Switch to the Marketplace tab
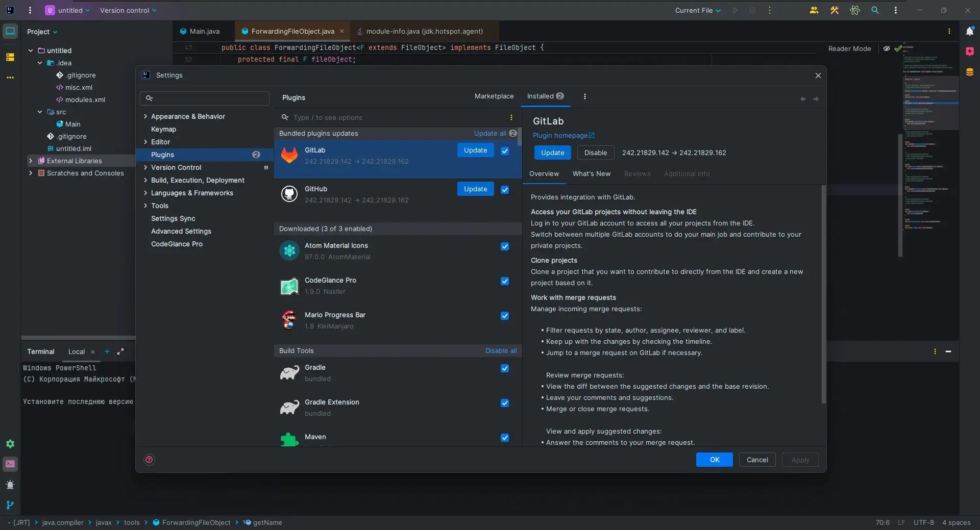The width and height of the screenshot is (980, 530). (494, 96)
